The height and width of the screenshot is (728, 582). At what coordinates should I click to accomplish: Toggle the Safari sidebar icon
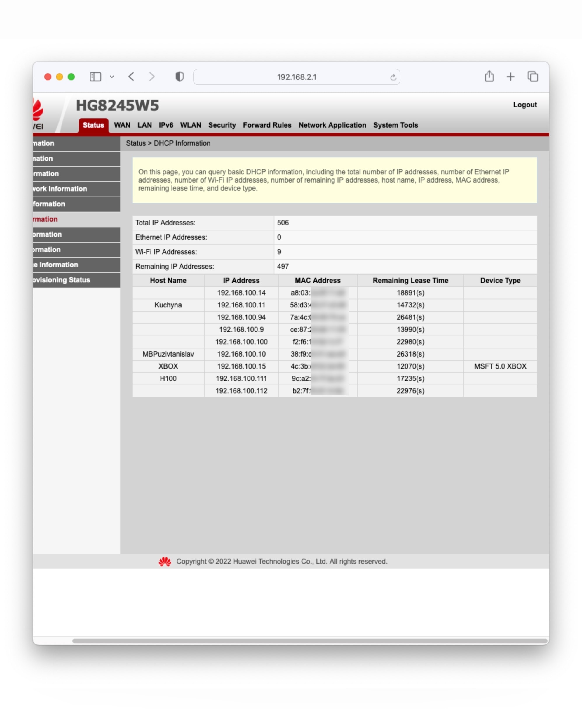95,77
